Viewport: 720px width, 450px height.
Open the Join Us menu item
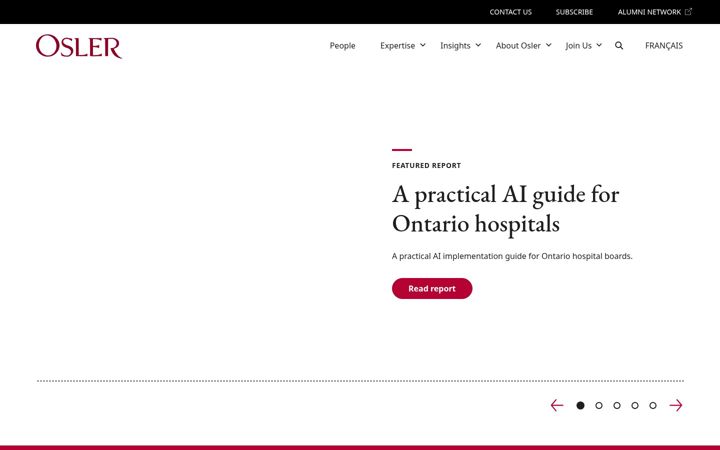pyautogui.click(x=578, y=45)
